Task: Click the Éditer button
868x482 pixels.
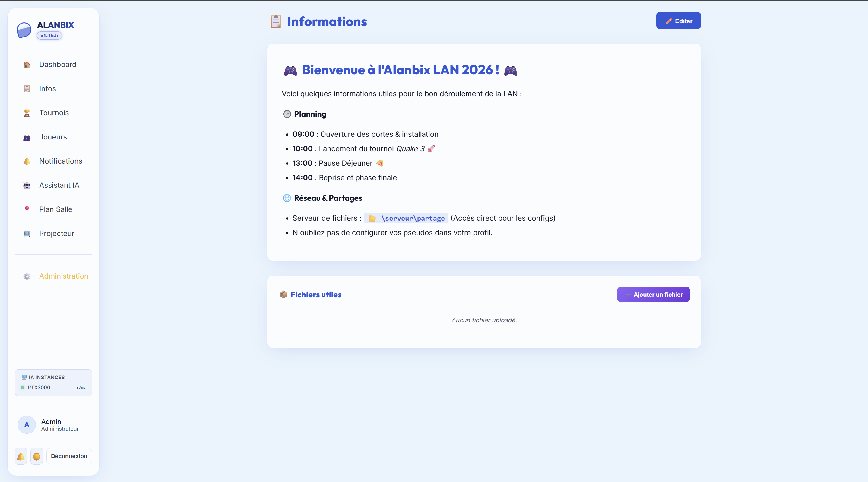Action: click(x=679, y=21)
